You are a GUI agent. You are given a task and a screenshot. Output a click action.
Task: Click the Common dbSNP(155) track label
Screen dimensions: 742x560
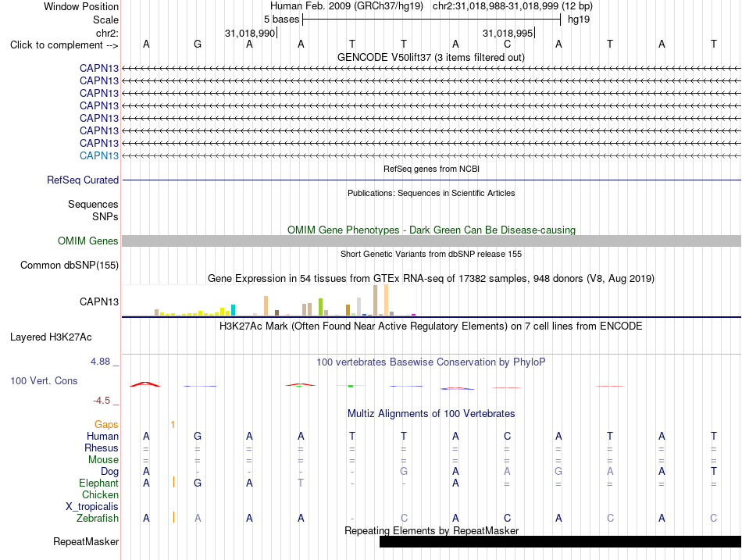70,265
